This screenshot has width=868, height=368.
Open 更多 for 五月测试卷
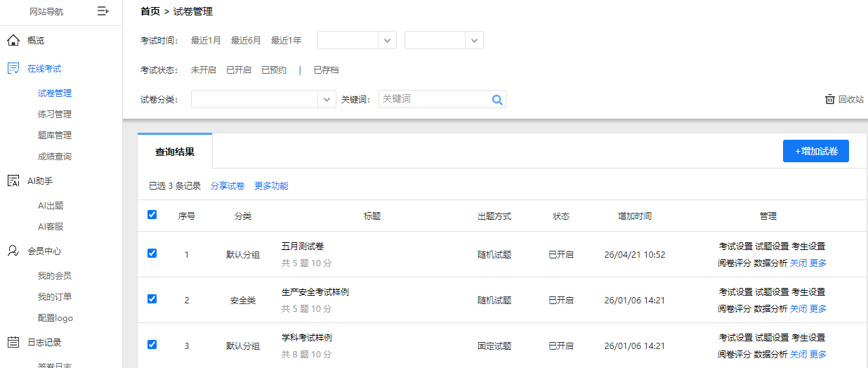[818, 263]
